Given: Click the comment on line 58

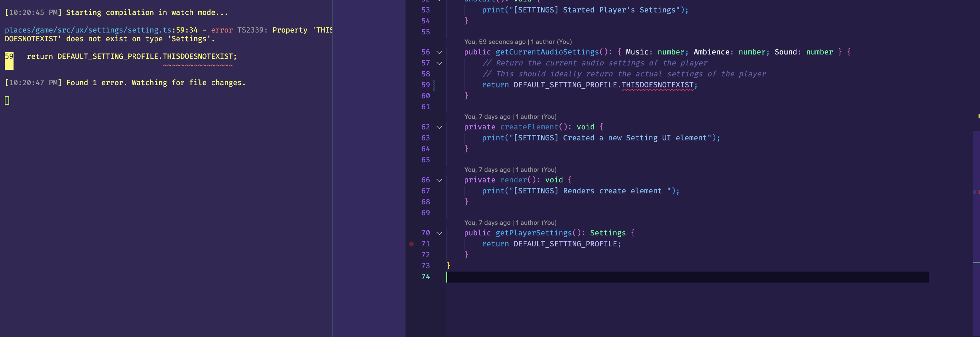Looking at the screenshot, I should [624, 74].
